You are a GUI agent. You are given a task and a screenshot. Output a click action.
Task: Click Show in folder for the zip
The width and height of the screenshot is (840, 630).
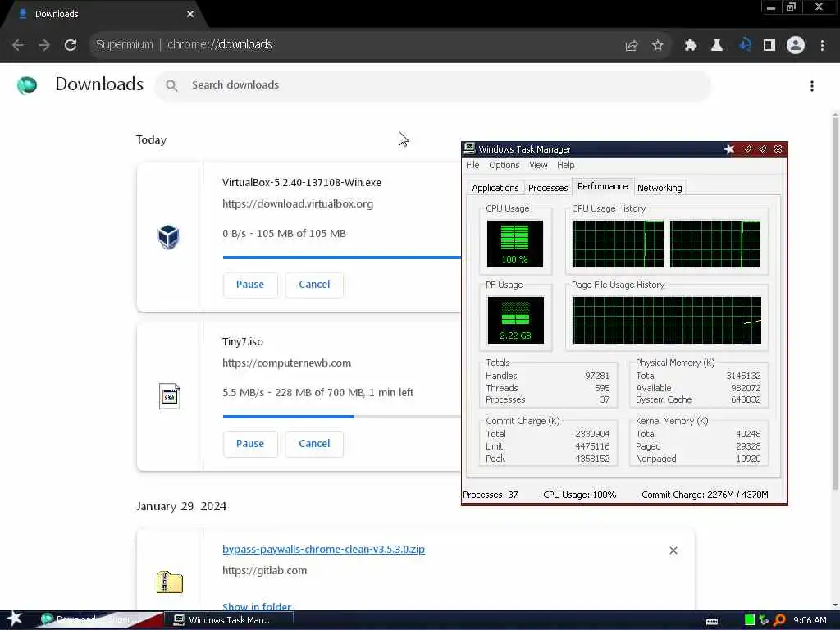pyautogui.click(x=257, y=606)
